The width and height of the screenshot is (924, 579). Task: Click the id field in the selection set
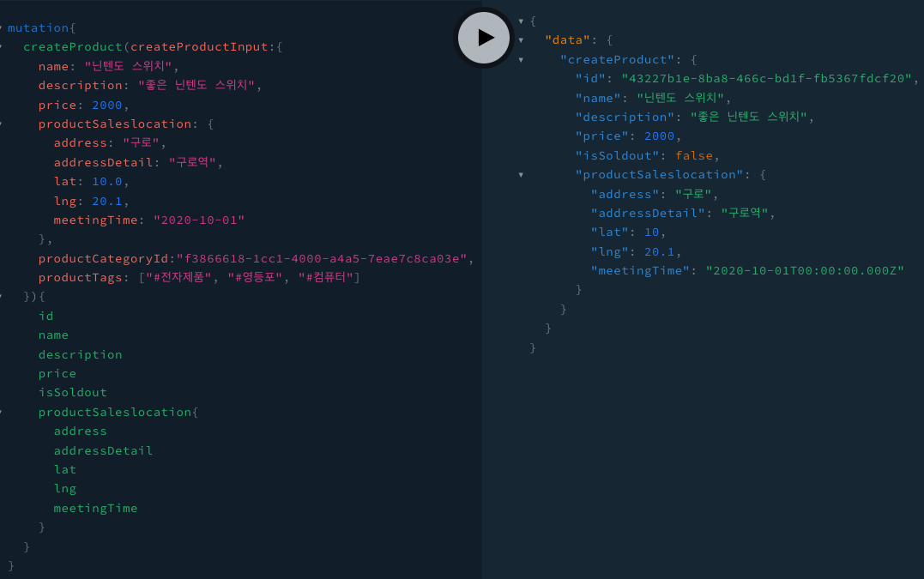pyautogui.click(x=46, y=317)
